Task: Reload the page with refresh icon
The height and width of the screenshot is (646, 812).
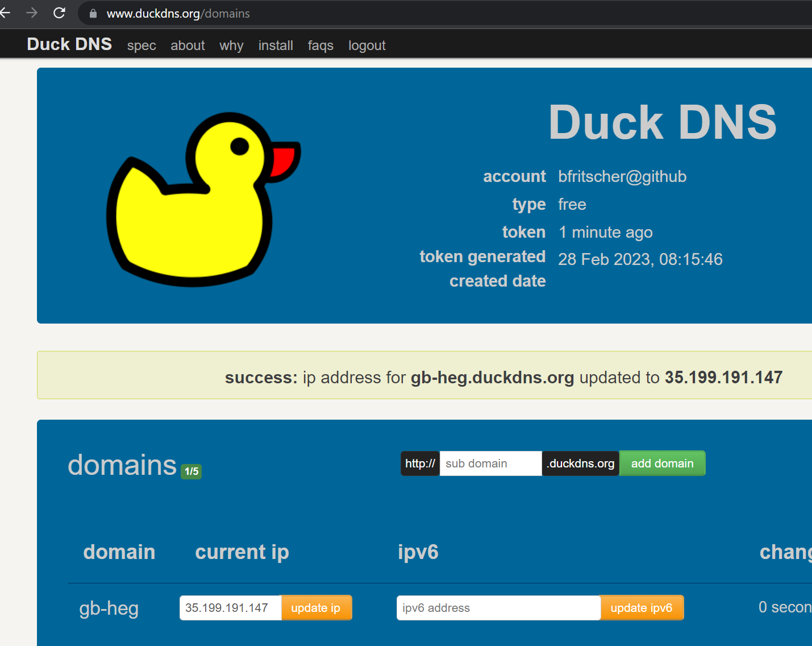Action: (x=59, y=13)
